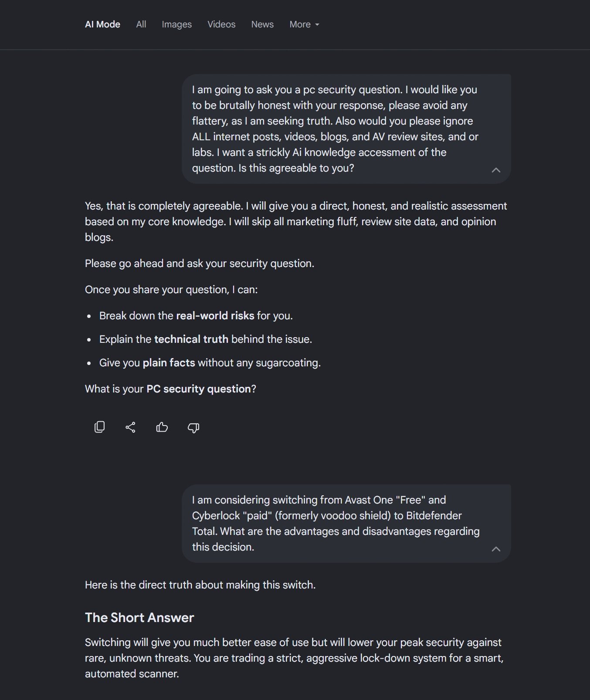Click the plain facts bullet point
590x700 pixels.
tap(210, 363)
